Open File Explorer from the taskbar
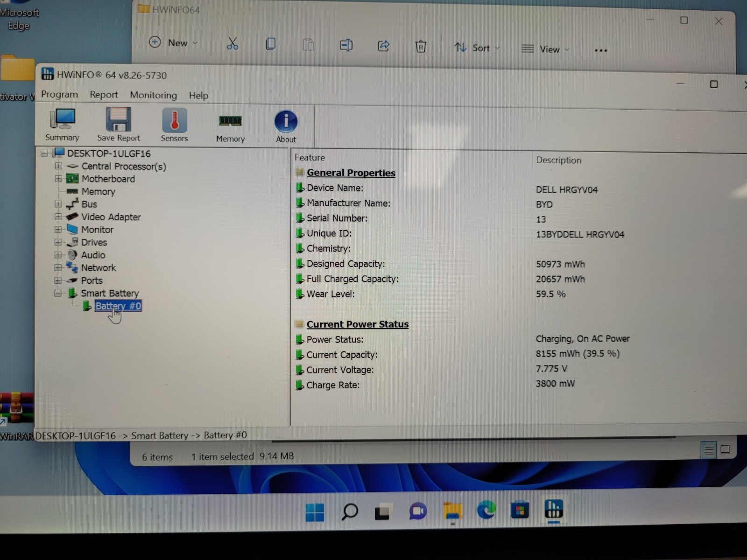Viewport: 747px width, 560px height. tap(452, 511)
